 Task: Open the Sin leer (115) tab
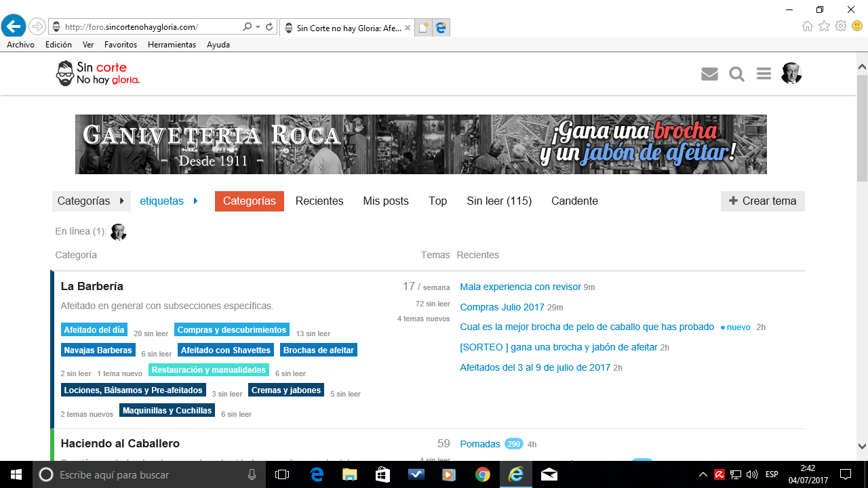click(499, 201)
